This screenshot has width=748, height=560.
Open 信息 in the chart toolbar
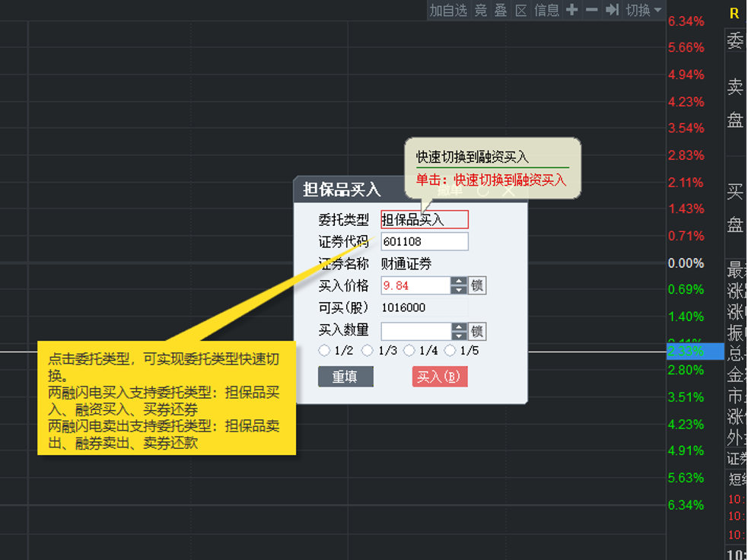[x=546, y=10]
